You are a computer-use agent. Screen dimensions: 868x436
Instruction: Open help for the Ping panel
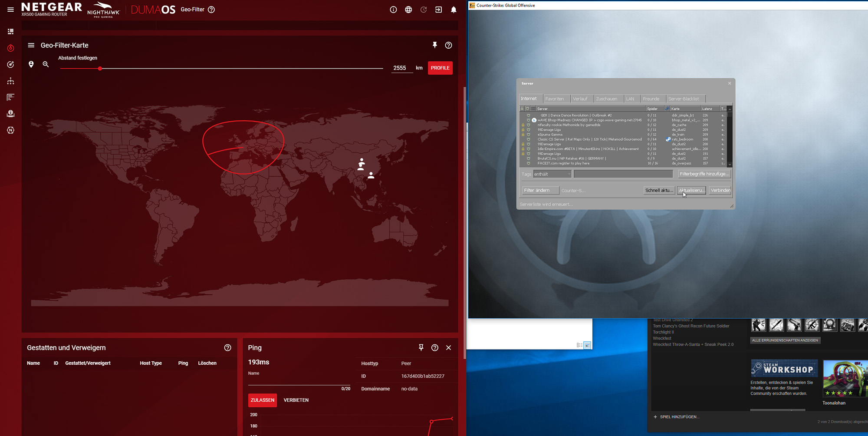(x=434, y=347)
